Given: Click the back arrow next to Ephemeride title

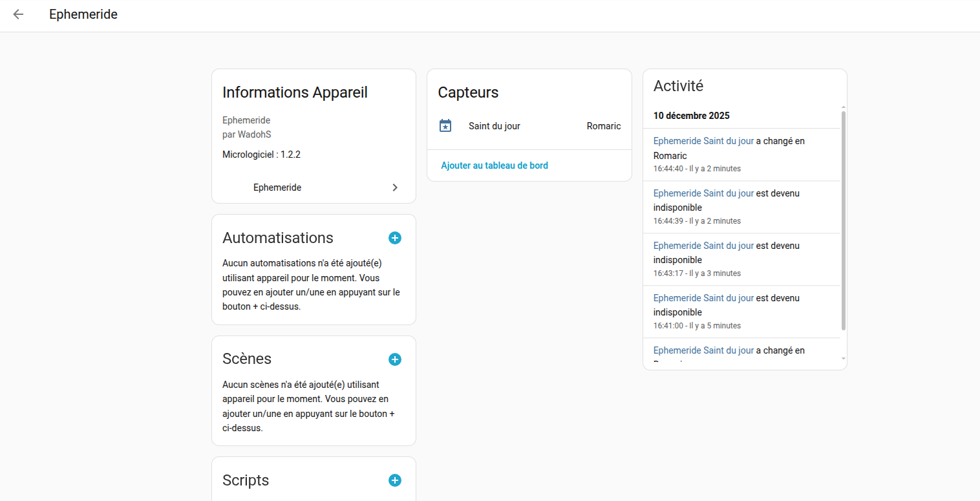Looking at the screenshot, I should coord(18,14).
